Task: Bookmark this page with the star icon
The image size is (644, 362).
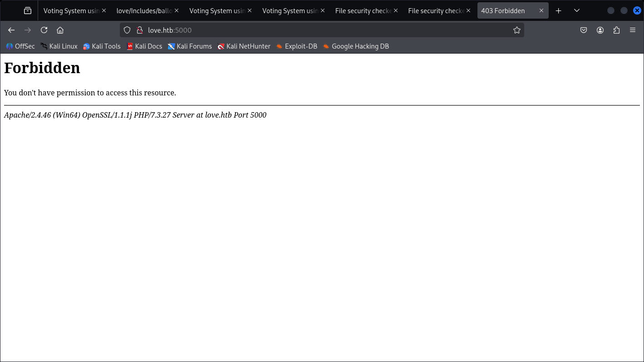Action: coord(516,30)
